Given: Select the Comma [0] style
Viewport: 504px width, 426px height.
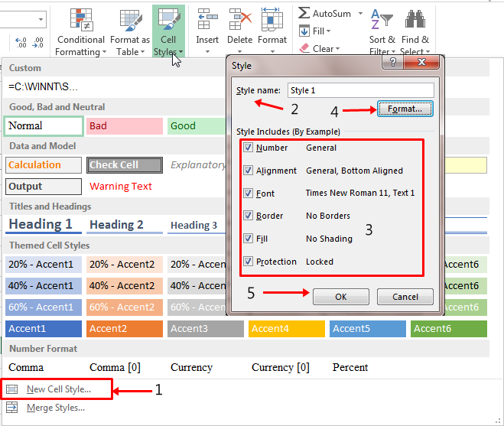Looking at the screenshot, I should (115, 367).
